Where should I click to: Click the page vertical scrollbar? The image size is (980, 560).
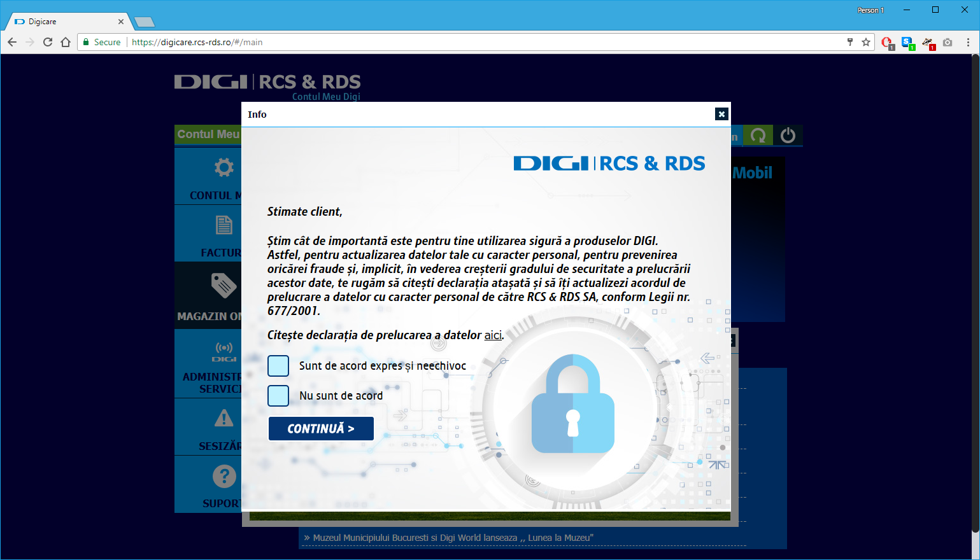975,293
